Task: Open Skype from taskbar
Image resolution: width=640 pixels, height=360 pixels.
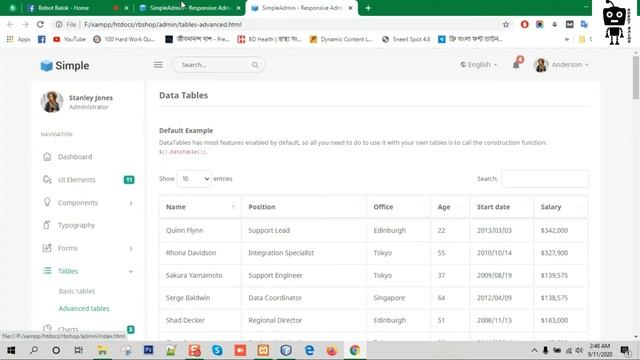Action: (217, 350)
